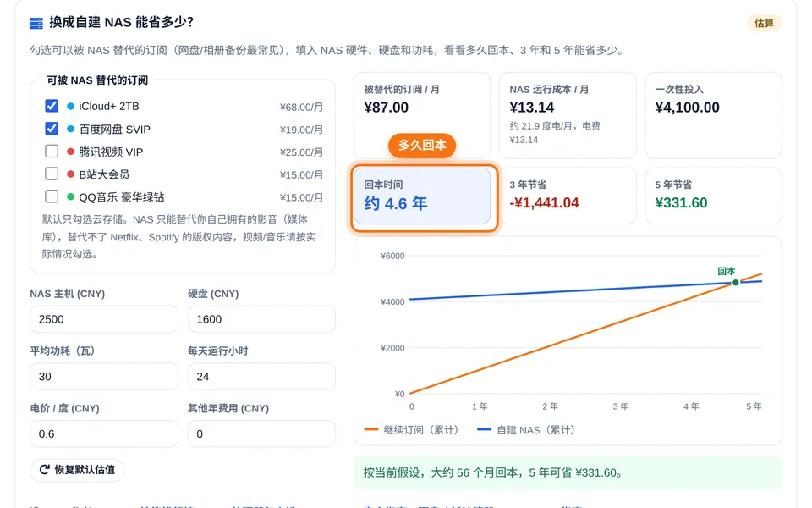This screenshot has width=812, height=508.
Task: Click the NAS 主机 (CNY) input field
Action: click(104, 319)
